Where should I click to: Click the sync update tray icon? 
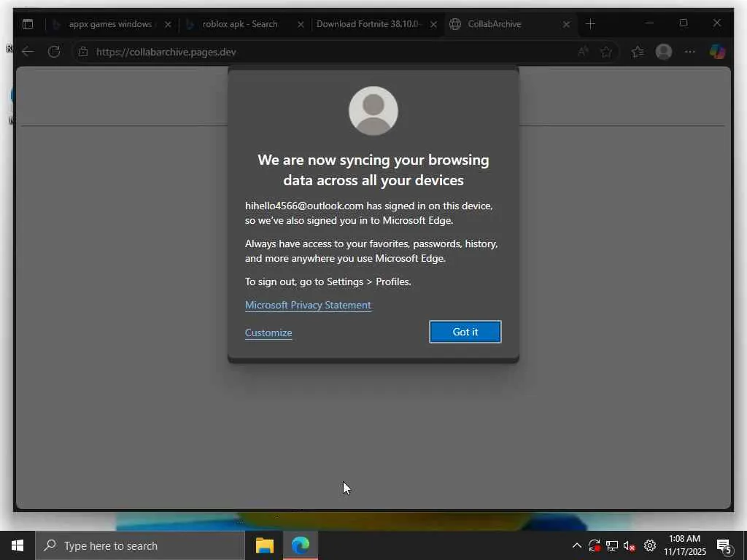(594, 545)
